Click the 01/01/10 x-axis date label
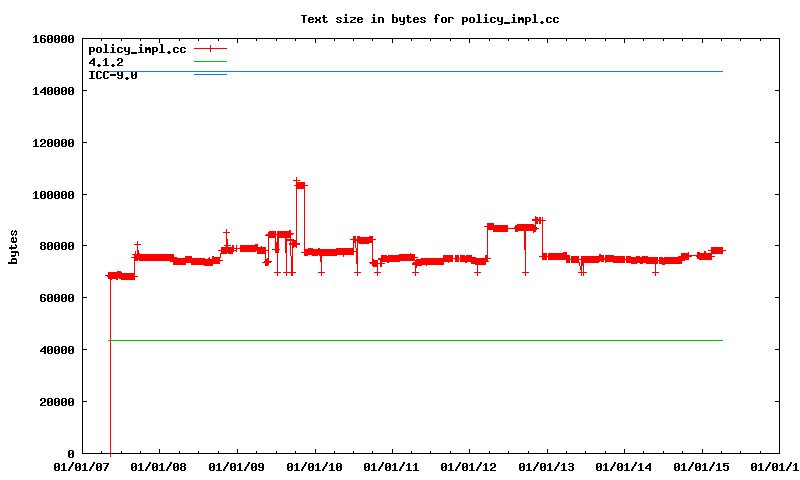Screen dimensions: 800x480 click(x=315, y=467)
